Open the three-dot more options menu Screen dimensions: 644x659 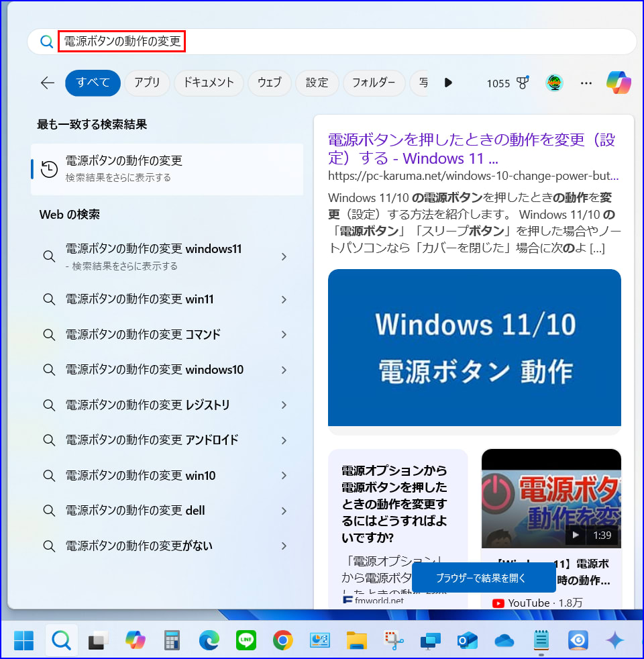586,83
